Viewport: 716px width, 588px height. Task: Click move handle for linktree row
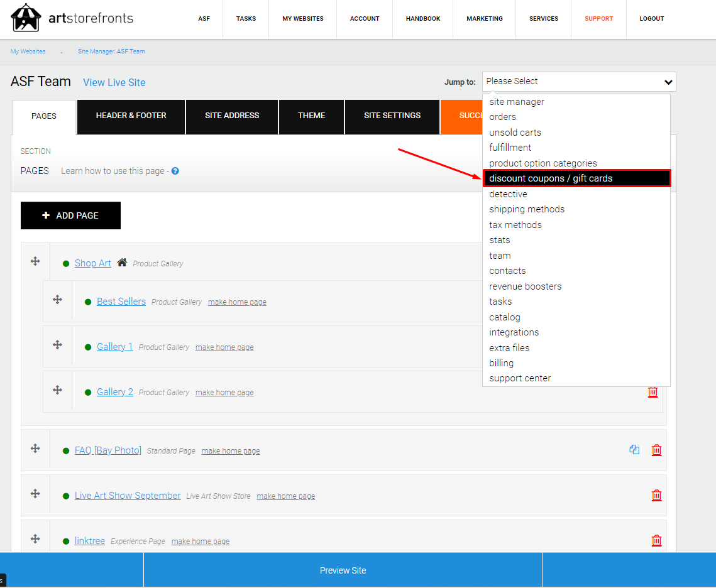click(35, 539)
